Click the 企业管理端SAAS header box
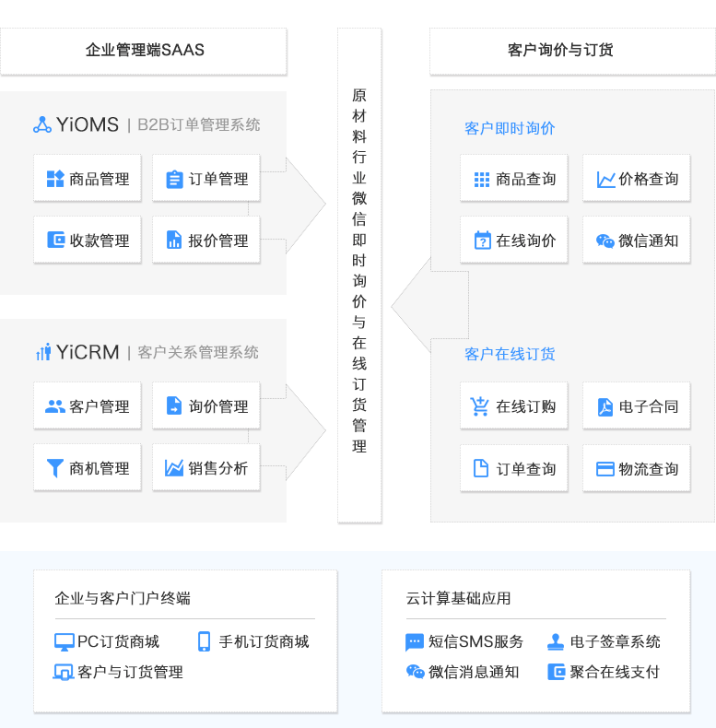Image resolution: width=716 pixels, height=728 pixels. (x=144, y=51)
